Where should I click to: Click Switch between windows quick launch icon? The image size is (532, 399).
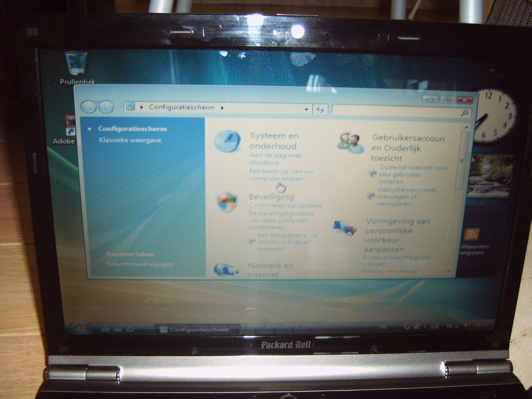click(118, 329)
